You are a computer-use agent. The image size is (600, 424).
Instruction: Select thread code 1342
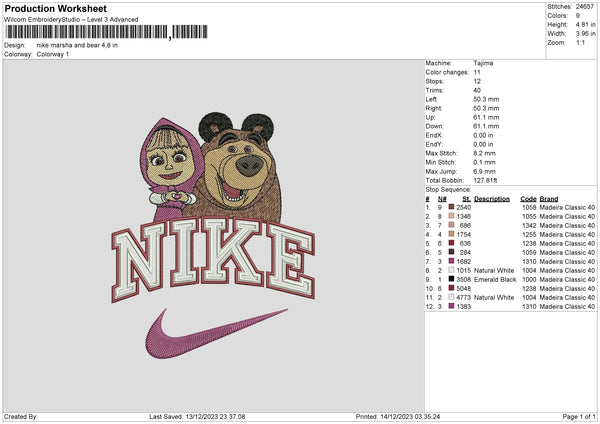pos(529,225)
